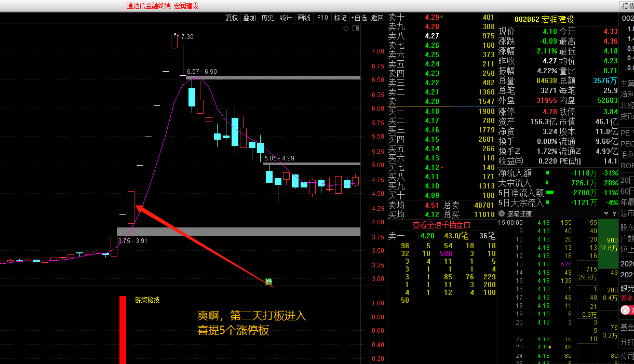Open the 行情 tab at top right
The height and width of the screenshot is (364, 634).
tap(628, 6)
